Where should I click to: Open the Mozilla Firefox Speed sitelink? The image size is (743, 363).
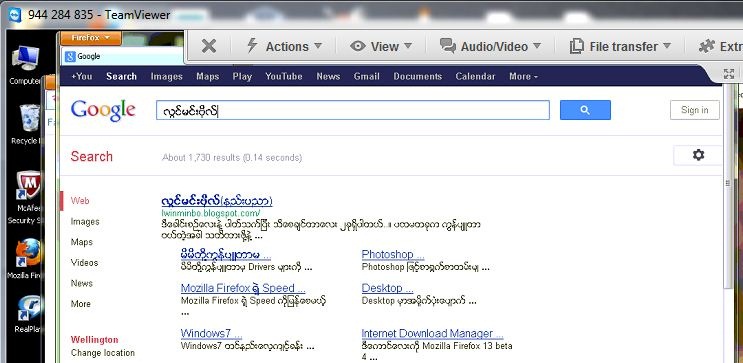[243, 288]
